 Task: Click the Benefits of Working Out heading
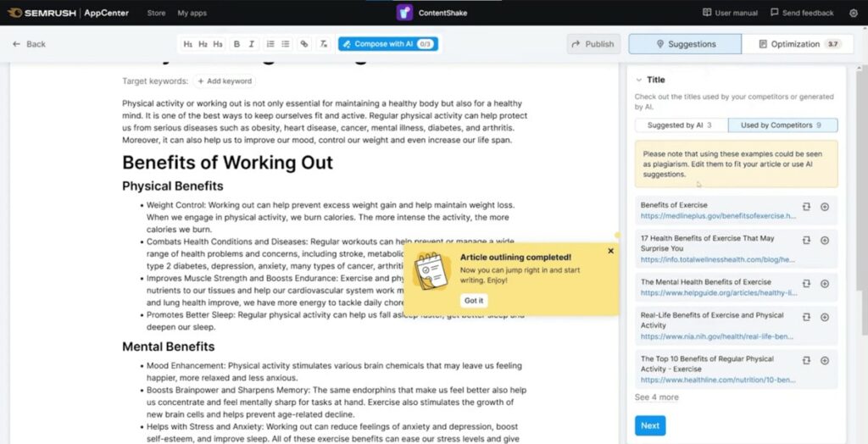click(x=227, y=163)
